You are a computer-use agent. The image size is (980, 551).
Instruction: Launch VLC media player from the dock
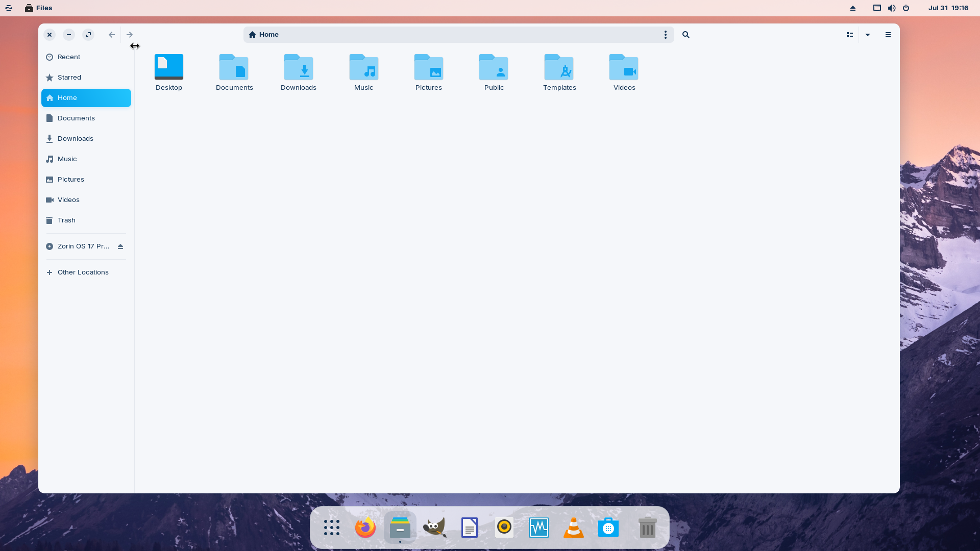pyautogui.click(x=574, y=528)
